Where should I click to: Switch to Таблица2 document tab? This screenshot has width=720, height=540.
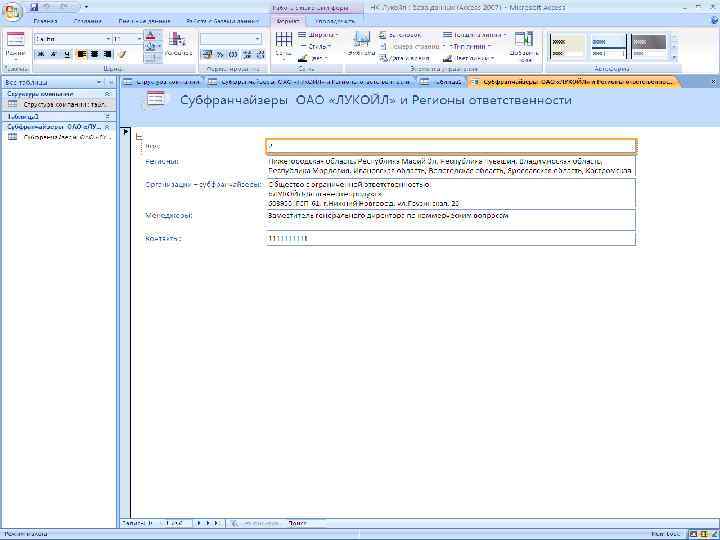coord(441,82)
